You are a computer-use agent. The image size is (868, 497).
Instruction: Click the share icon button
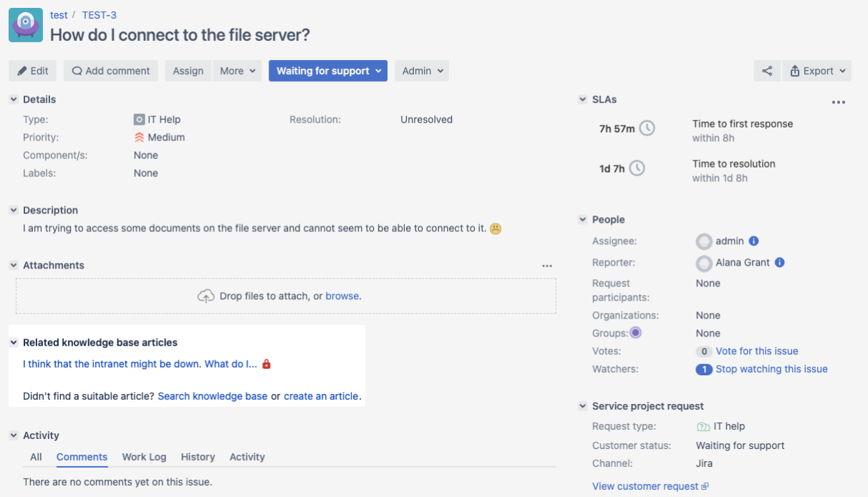coord(767,71)
